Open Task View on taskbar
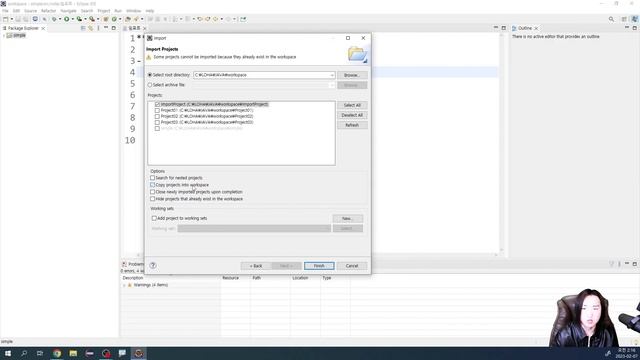This screenshot has height=360, width=640. pos(40,353)
